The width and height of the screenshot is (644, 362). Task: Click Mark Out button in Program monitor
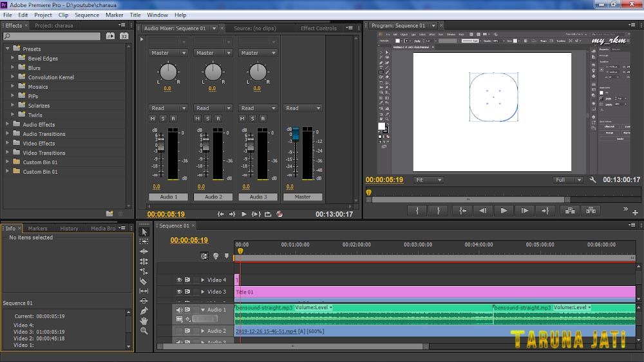[439, 211]
